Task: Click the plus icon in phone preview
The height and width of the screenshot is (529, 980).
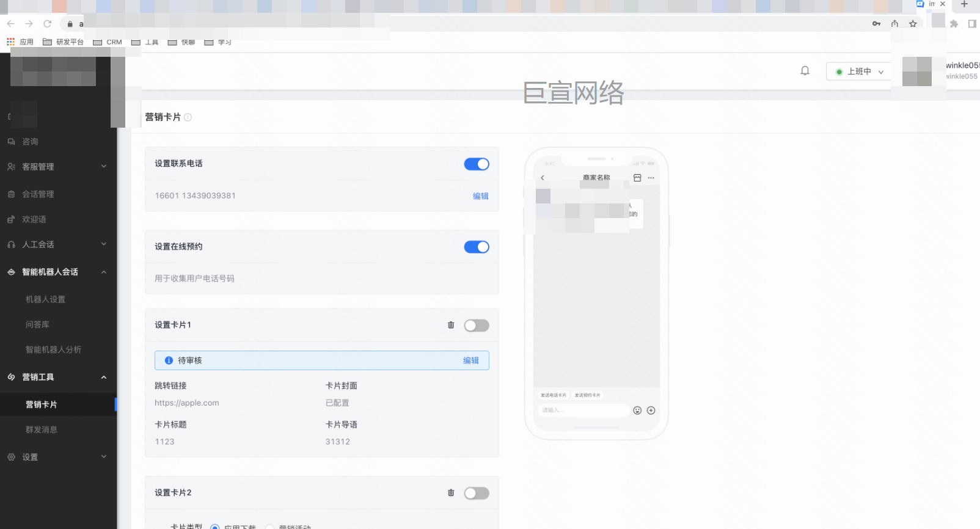Action: click(x=651, y=410)
